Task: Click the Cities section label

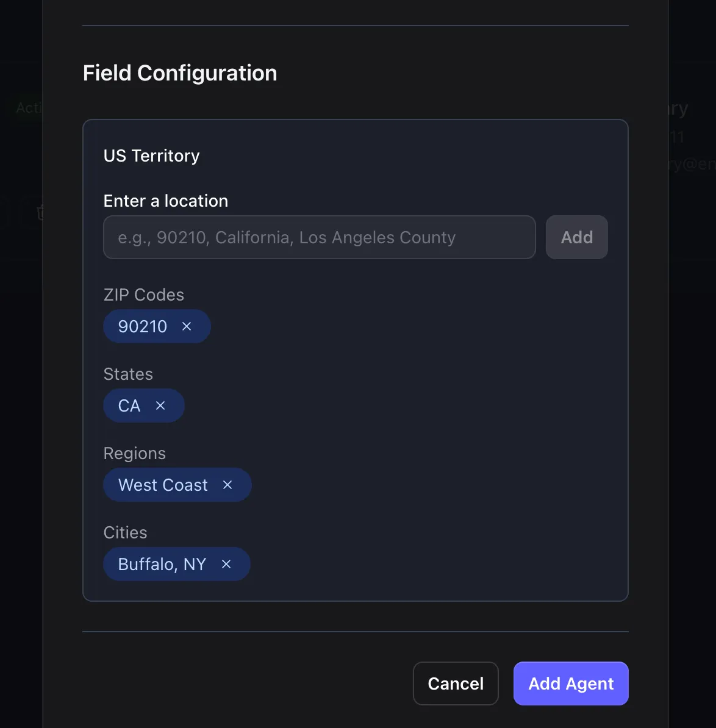Action: (x=125, y=532)
